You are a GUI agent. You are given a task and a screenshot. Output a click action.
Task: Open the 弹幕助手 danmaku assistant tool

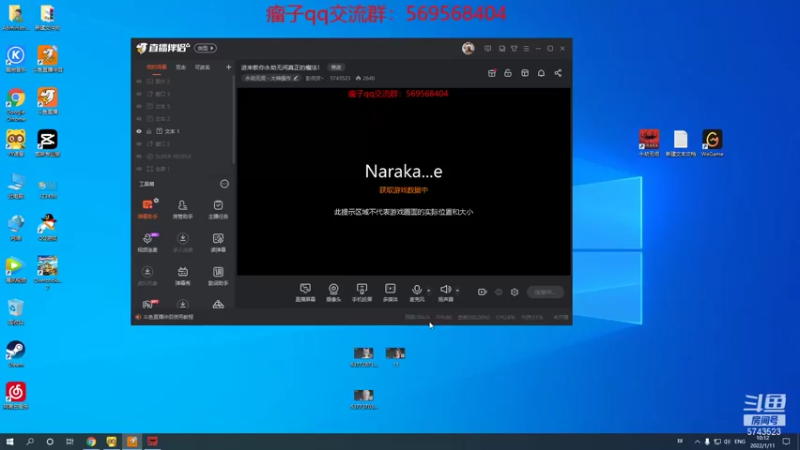pyautogui.click(x=147, y=209)
